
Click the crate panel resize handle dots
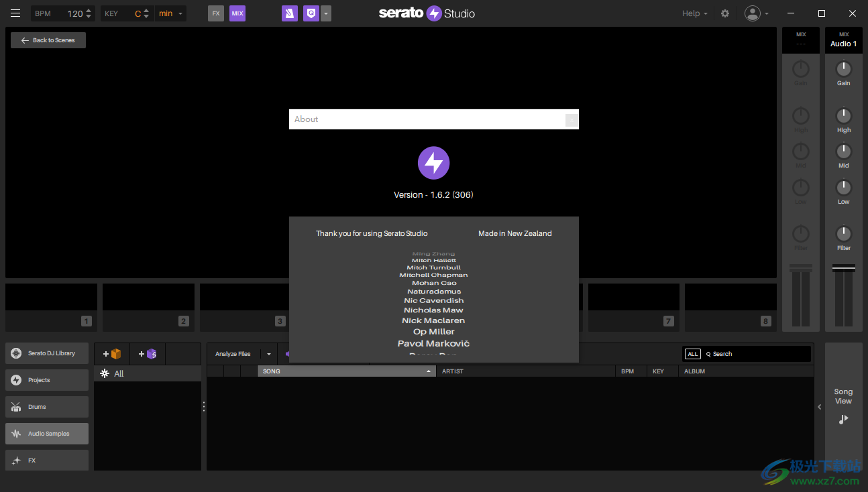click(x=204, y=407)
